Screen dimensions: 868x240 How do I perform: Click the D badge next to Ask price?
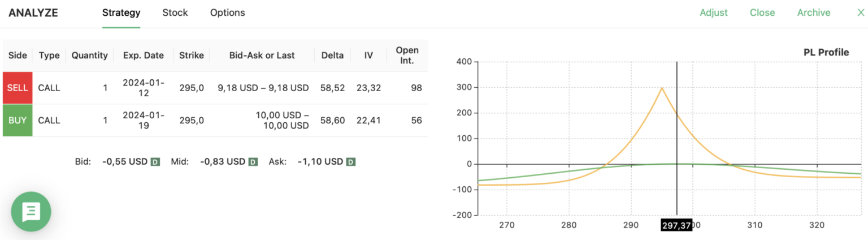coord(351,162)
